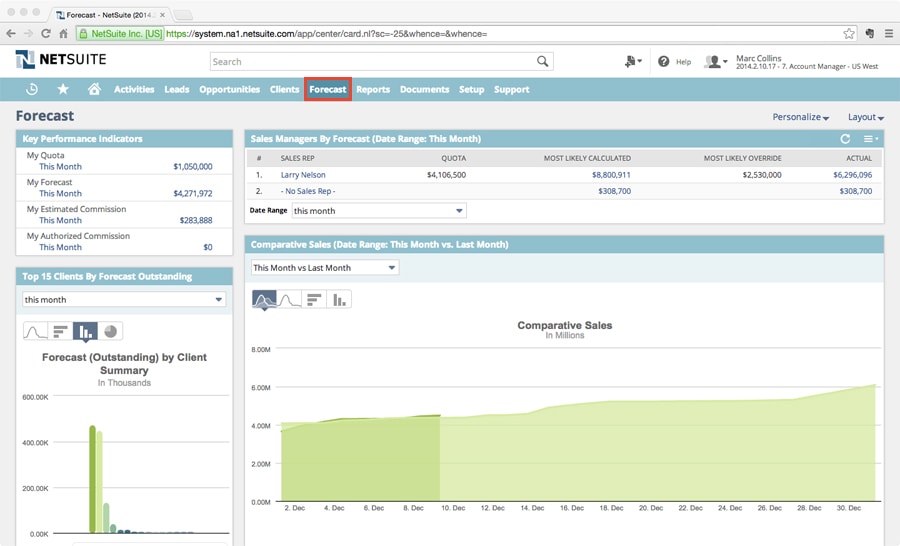Screen dimensions: 900x546
Task: Click 'This Month' under My Estimated Commission
Action: pyautogui.click(x=60, y=220)
